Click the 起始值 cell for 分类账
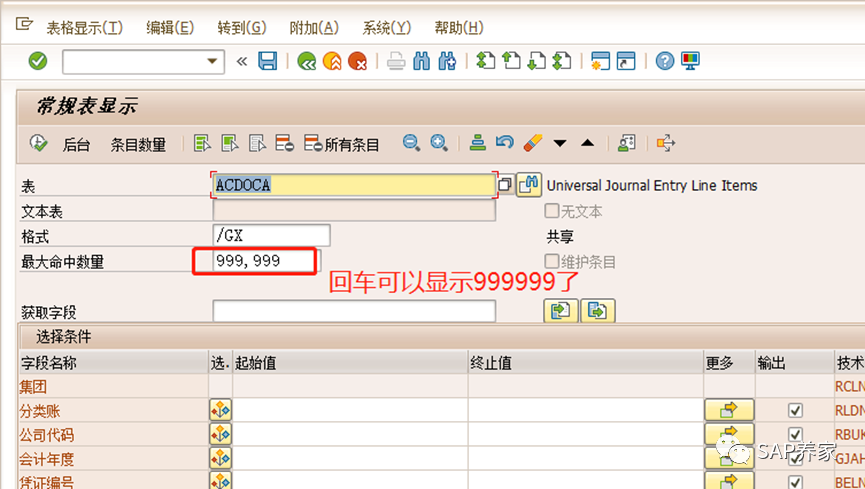This screenshot has height=489, width=865. point(350,410)
